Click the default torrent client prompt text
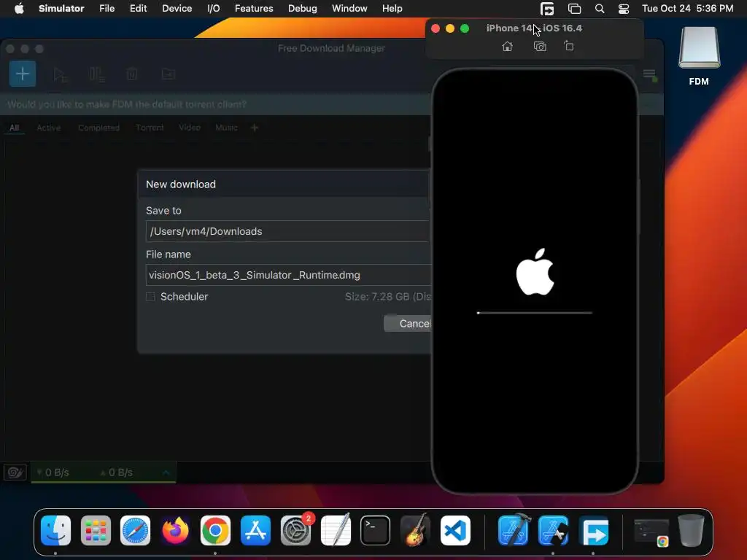 pos(127,104)
